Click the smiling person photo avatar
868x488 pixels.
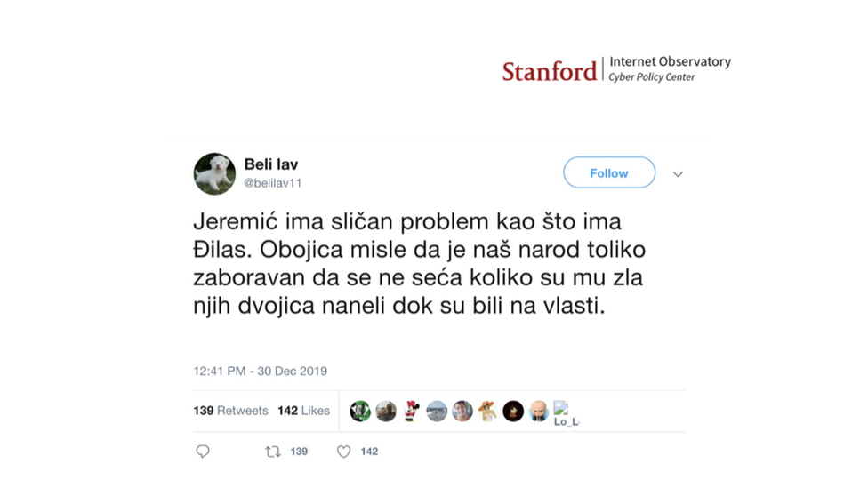(462, 411)
